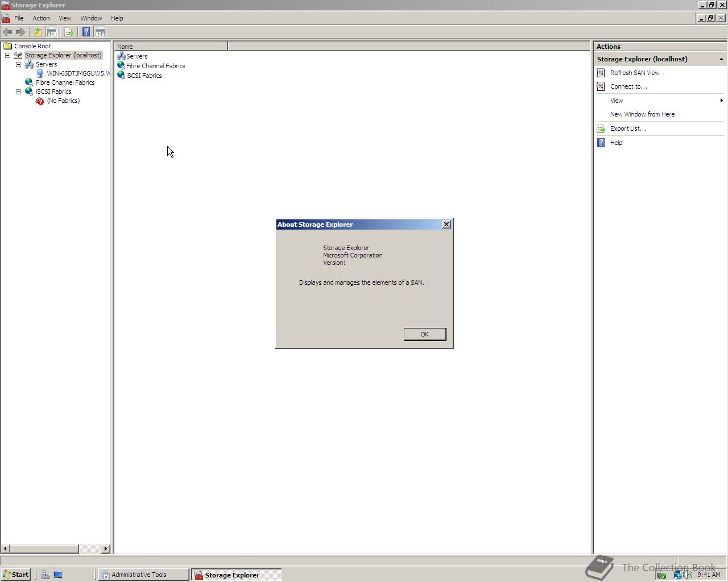Switch to Administrative Tools taskbar button

(x=143, y=575)
